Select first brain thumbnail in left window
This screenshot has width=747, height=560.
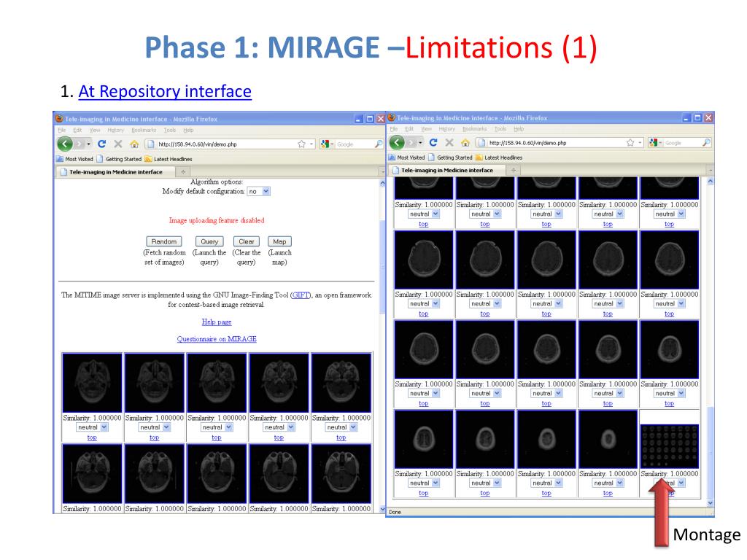point(93,383)
